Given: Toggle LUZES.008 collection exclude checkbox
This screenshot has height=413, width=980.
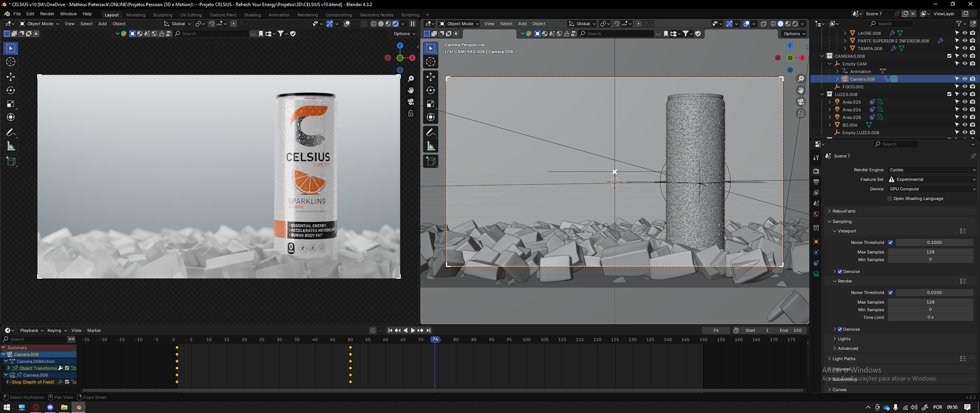Looking at the screenshot, I should [x=949, y=94].
